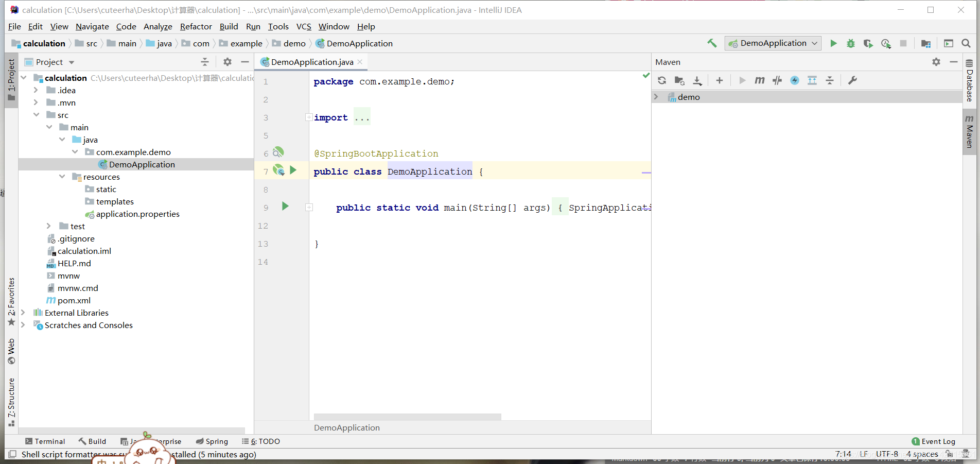The height and width of the screenshot is (464, 980).
Task: Collapse all in Maven panel icon
Action: 830,80
